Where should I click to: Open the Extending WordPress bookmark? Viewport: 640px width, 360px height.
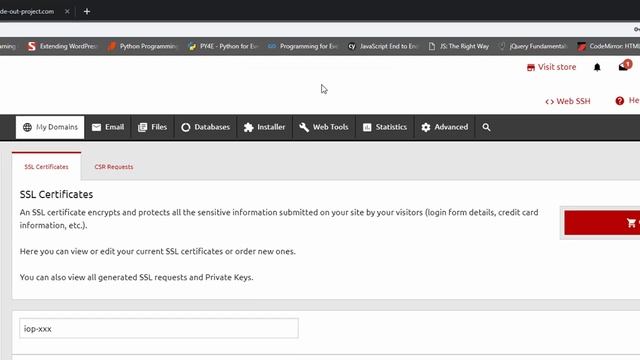[62, 46]
